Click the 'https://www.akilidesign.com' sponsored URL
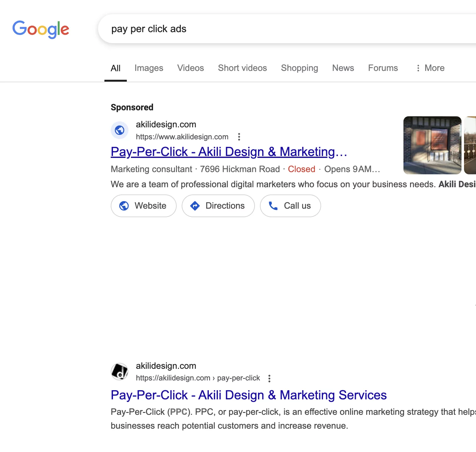The image size is (476, 452). [x=182, y=137]
